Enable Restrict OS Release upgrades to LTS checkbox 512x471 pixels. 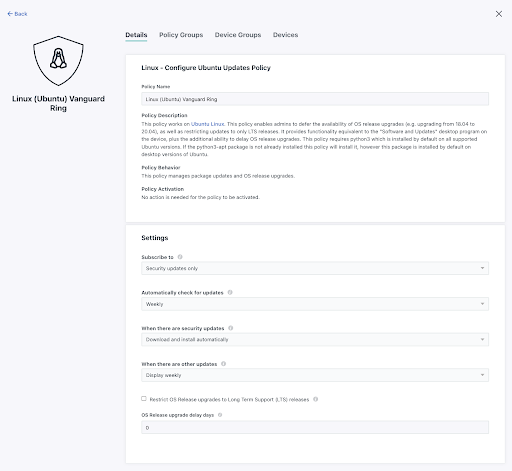(144, 399)
